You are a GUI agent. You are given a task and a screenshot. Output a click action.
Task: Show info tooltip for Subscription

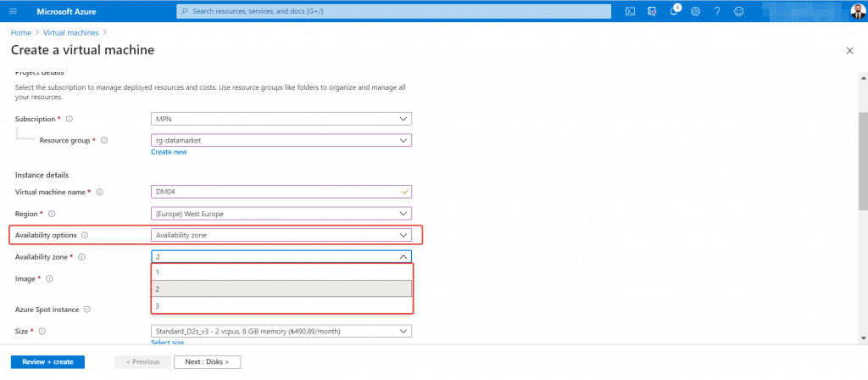70,119
